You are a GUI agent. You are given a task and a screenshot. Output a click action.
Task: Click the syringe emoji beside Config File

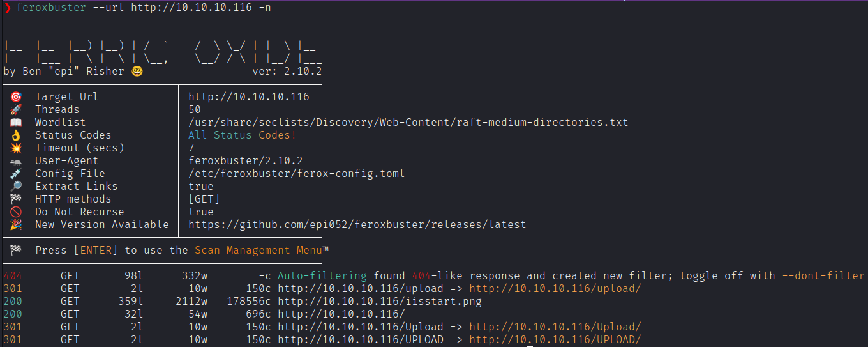[x=16, y=174]
